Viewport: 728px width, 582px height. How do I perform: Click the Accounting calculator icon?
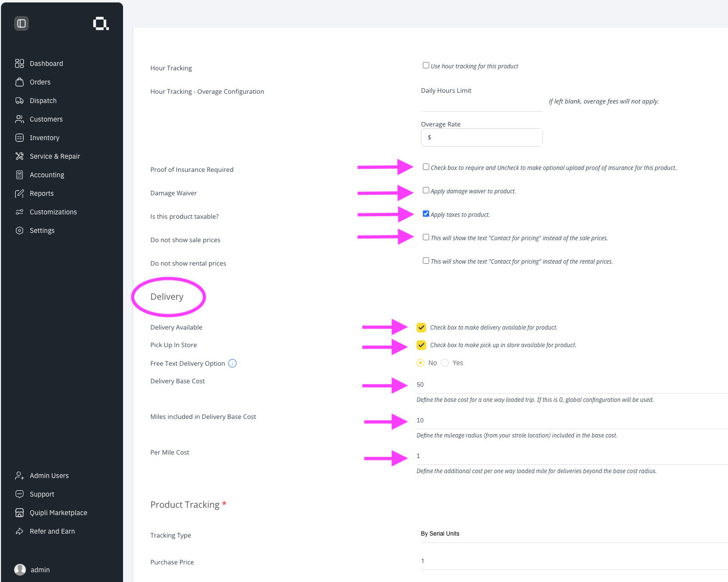pos(20,175)
